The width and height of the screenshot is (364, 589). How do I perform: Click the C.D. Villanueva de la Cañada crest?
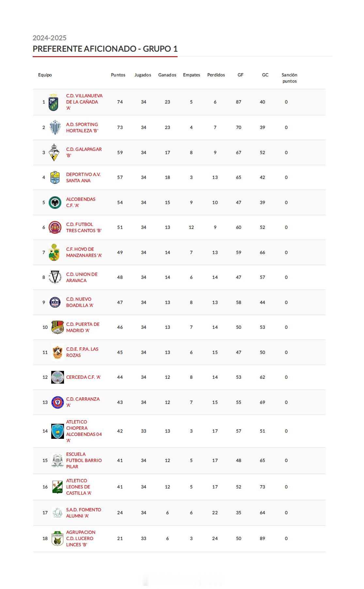[x=54, y=102]
